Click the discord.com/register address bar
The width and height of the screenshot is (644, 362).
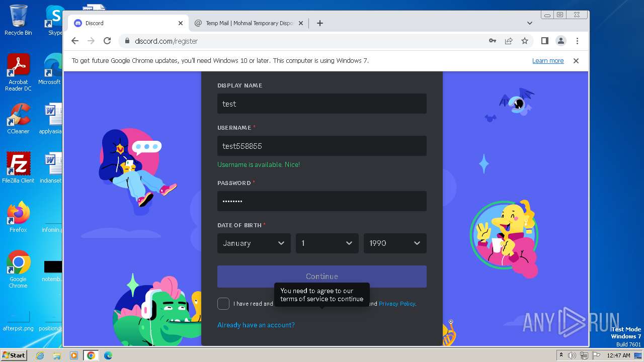pos(302,41)
